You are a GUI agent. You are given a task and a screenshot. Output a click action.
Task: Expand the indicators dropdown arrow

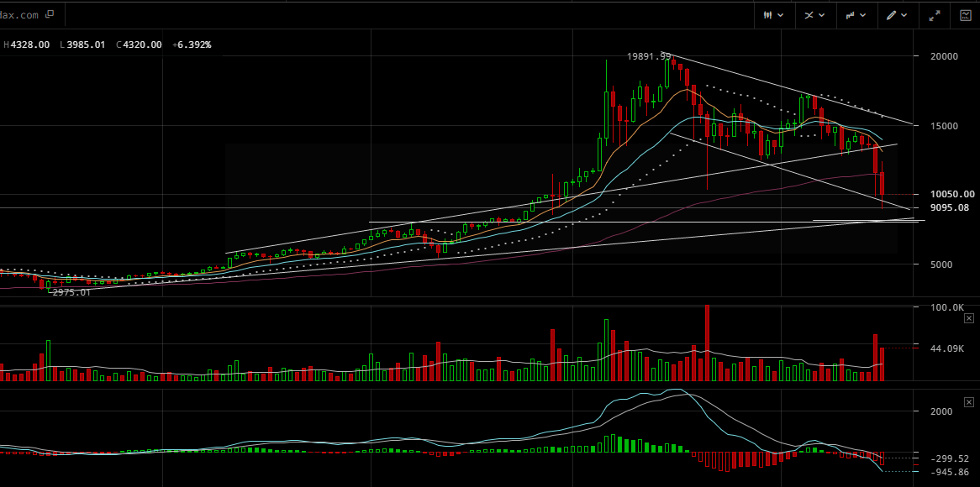point(822,15)
